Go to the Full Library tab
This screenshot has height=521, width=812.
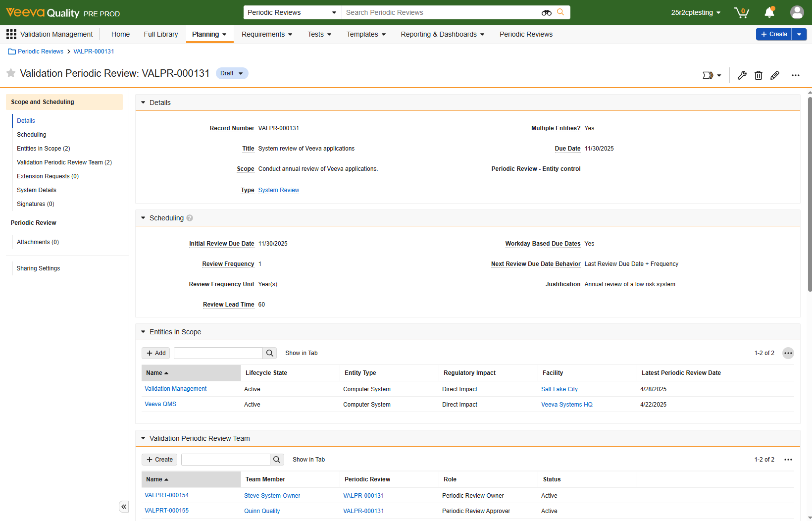(161, 34)
